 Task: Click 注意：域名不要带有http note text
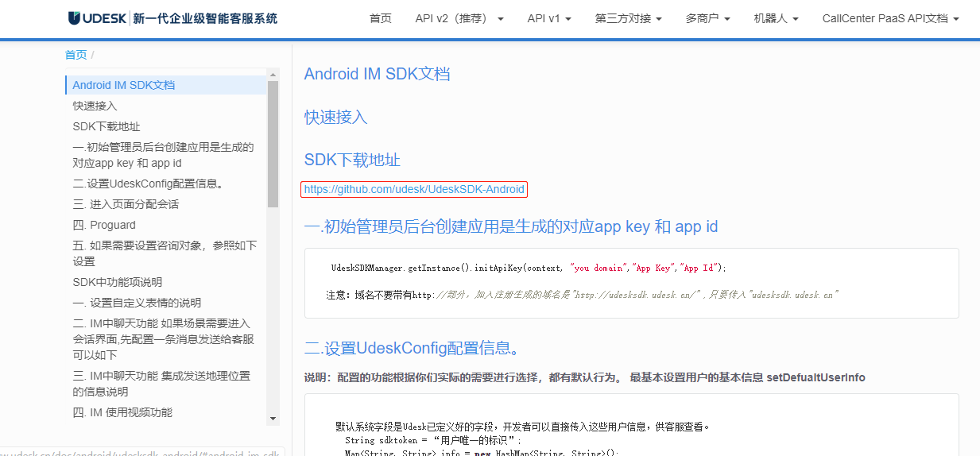tap(583, 295)
